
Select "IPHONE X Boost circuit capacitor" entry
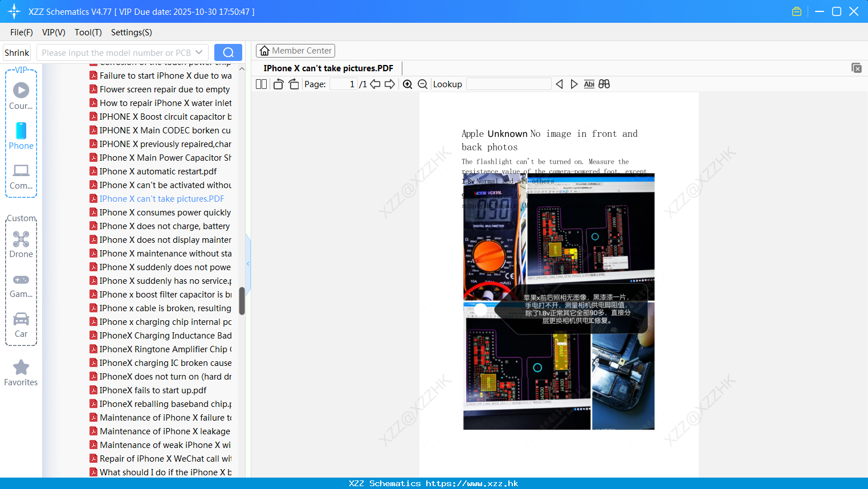tap(161, 117)
